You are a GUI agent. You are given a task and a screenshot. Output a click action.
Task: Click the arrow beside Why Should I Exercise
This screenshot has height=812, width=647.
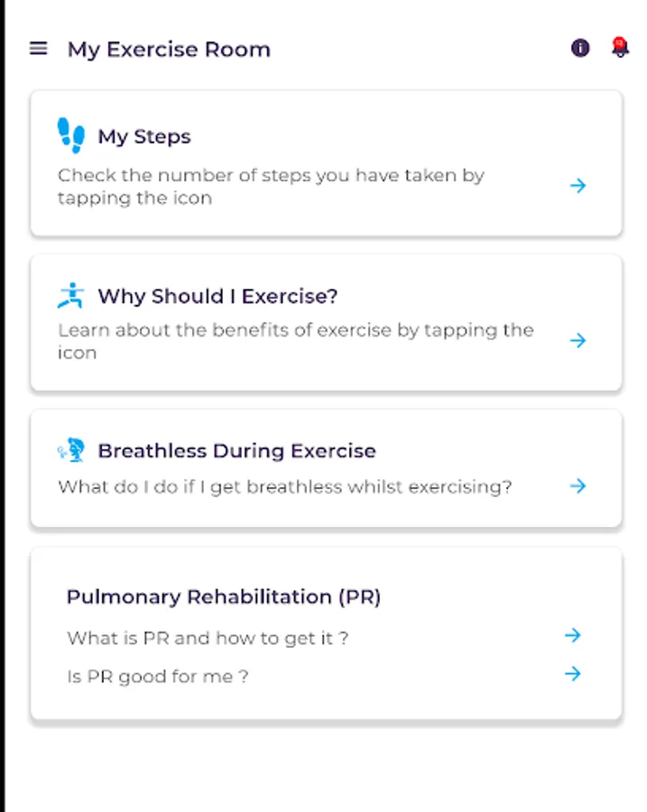tap(578, 341)
